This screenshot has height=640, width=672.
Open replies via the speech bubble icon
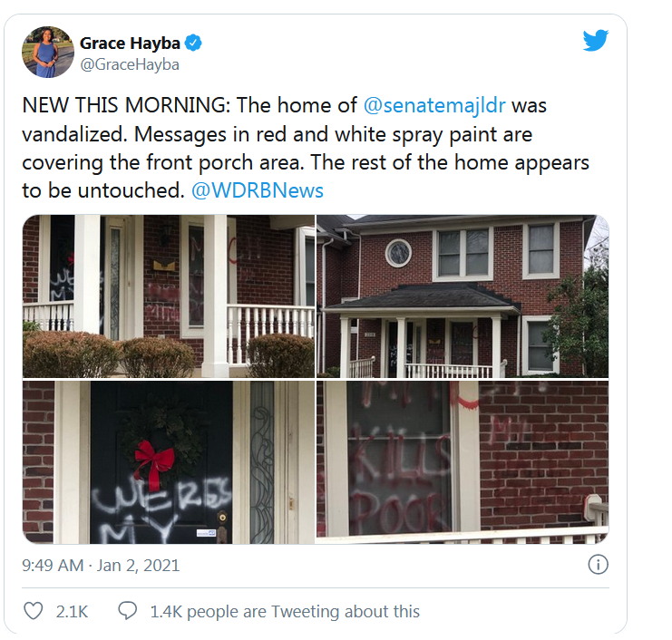(127, 611)
